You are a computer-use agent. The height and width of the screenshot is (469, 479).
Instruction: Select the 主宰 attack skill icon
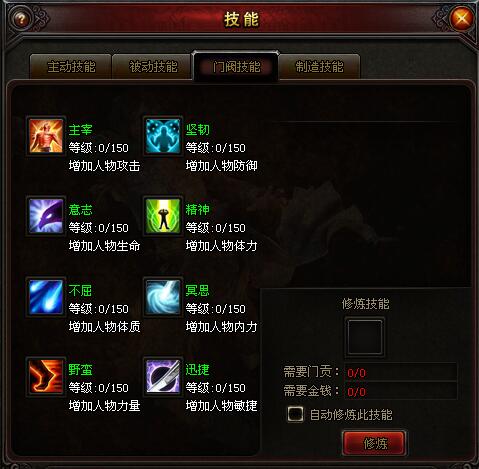(x=46, y=136)
